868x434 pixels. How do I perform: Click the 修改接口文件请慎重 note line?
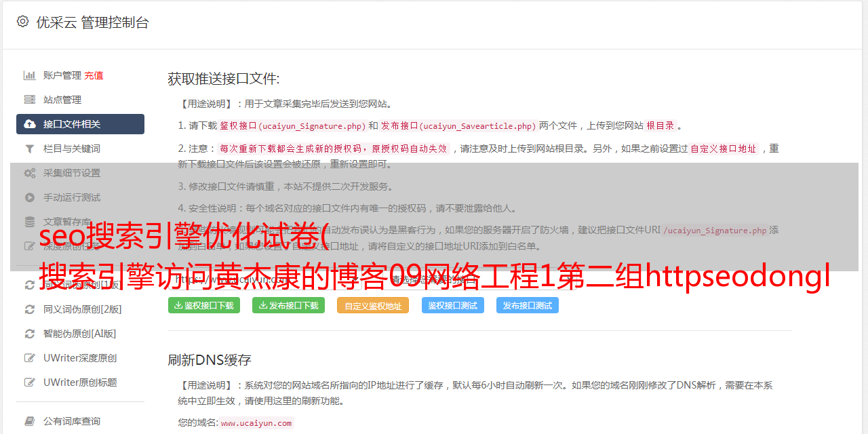pyautogui.click(x=285, y=186)
